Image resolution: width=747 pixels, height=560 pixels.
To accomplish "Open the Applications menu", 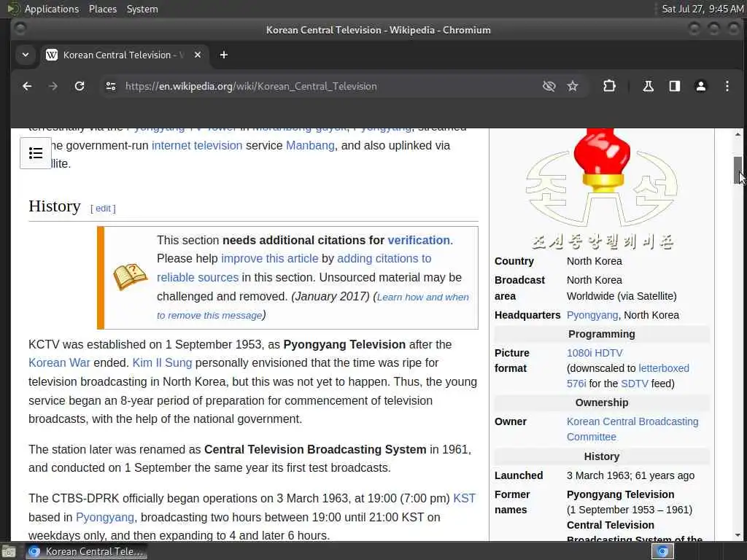I will point(52,9).
